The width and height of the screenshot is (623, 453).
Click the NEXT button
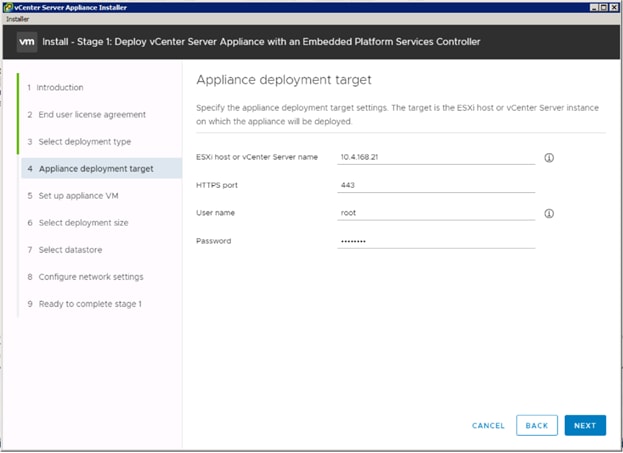(x=585, y=425)
